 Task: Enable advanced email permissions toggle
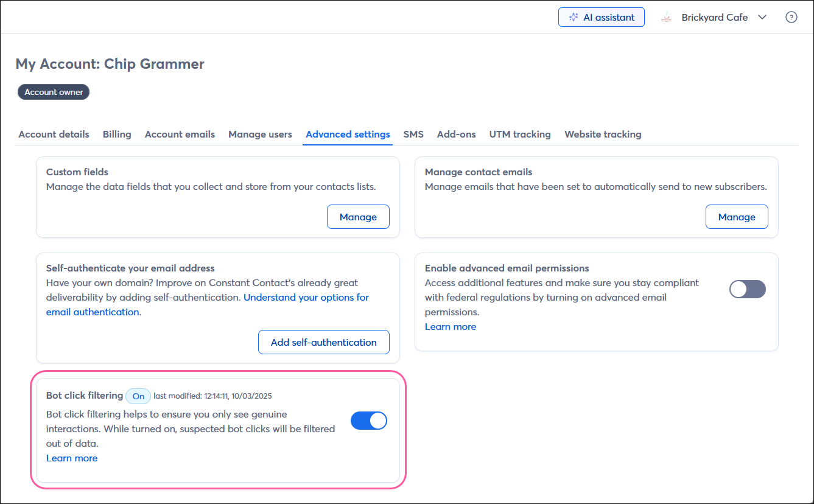point(747,290)
